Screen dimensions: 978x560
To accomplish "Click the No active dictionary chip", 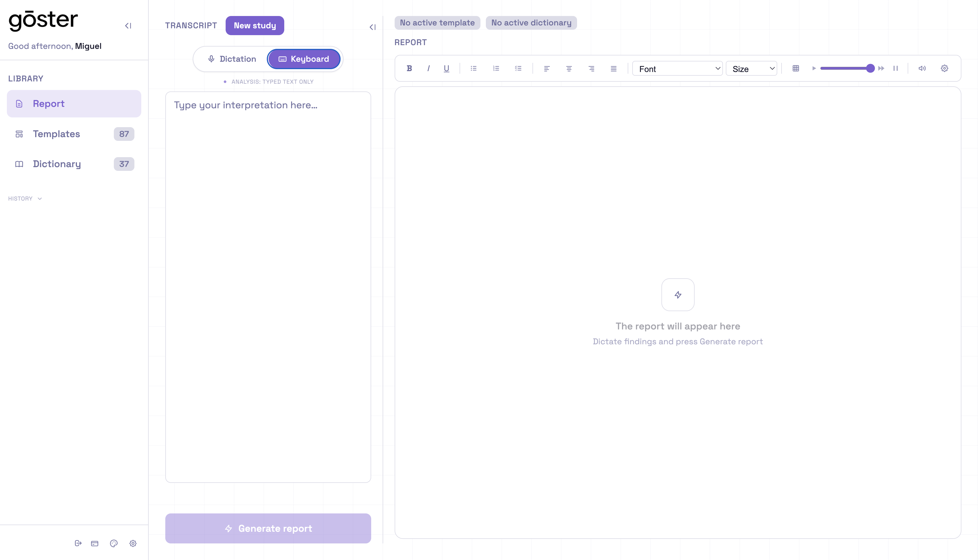I will tap(531, 23).
